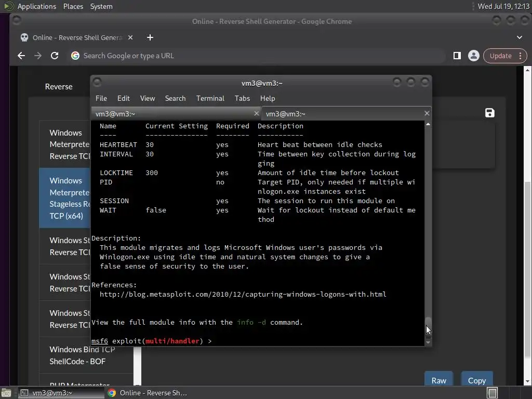The height and width of the screenshot is (399, 532).
Task: Click the page's scrollbar up arrow in Chrome
Action: tap(528, 70)
